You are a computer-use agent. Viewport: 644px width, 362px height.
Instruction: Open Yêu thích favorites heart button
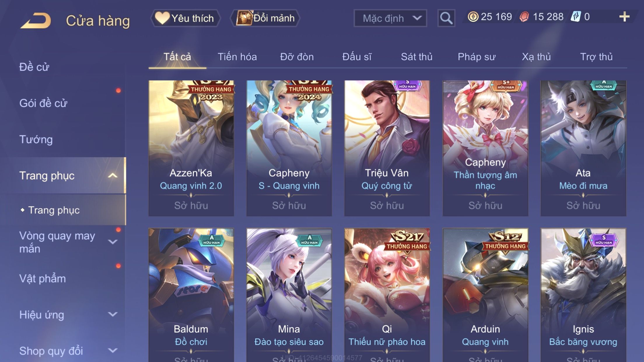tap(185, 18)
